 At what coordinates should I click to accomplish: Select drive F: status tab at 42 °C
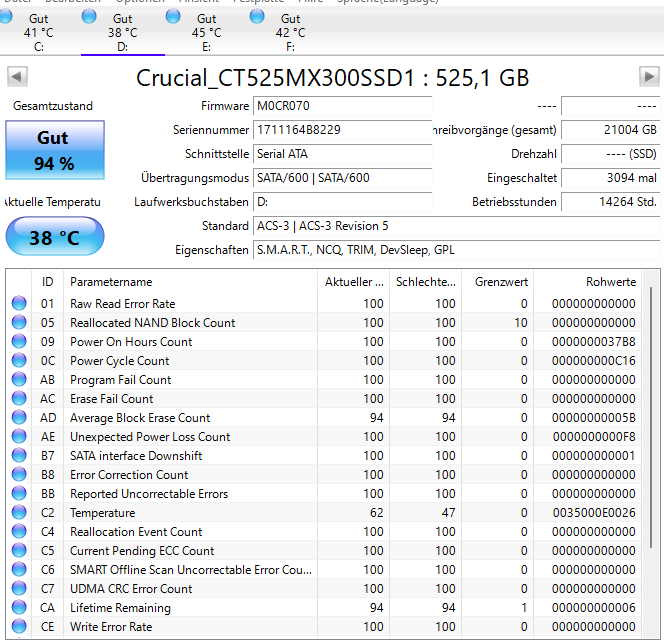[290, 32]
